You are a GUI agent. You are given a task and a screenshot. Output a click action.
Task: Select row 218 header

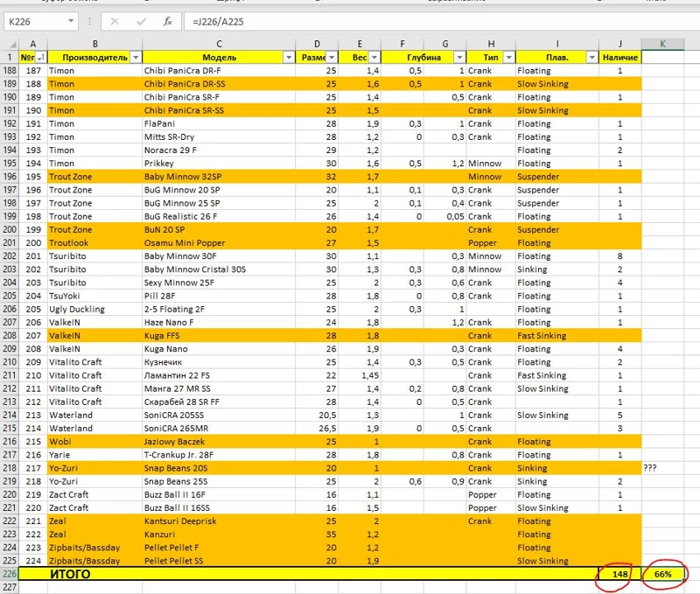(10, 468)
